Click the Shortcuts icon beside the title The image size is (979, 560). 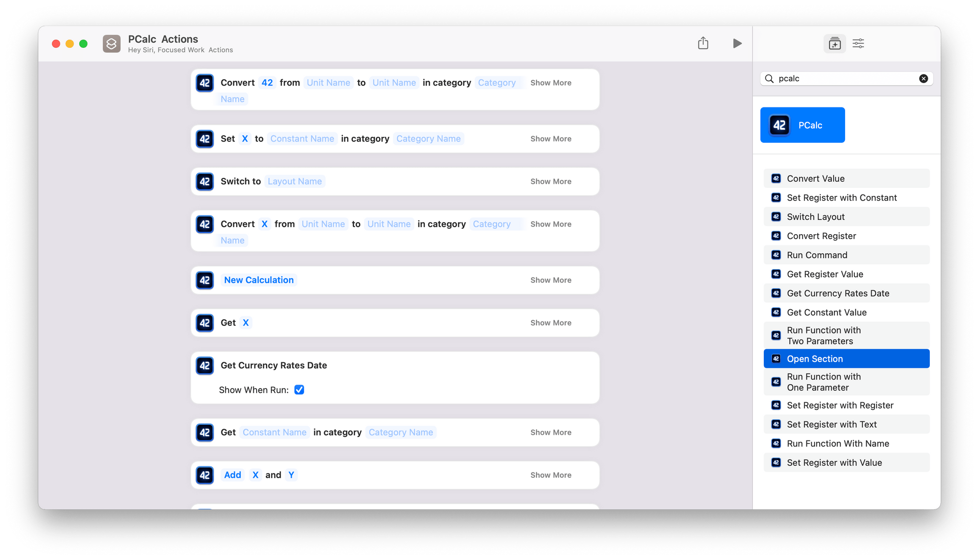[111, 43]
